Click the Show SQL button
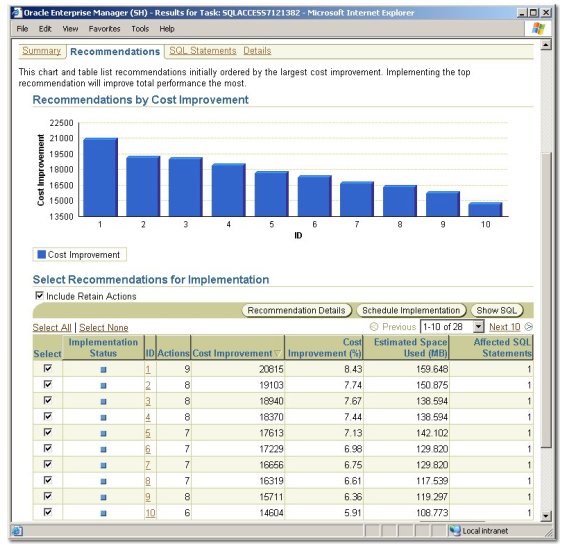 point(497,310)
